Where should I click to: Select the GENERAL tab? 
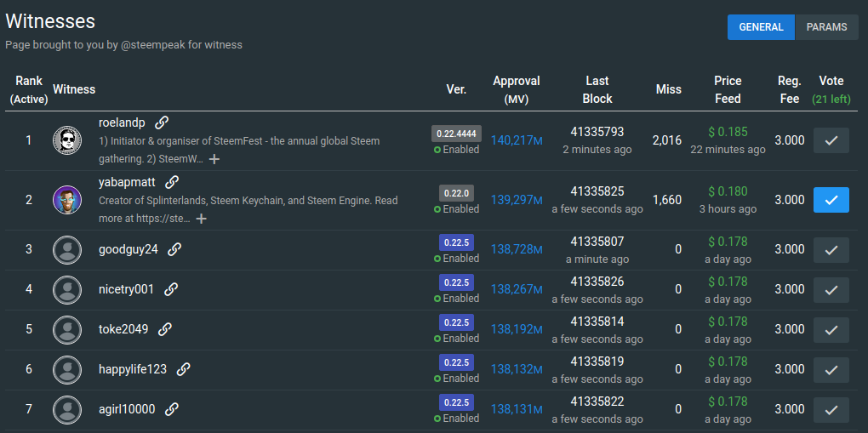(x=761, y=27)
